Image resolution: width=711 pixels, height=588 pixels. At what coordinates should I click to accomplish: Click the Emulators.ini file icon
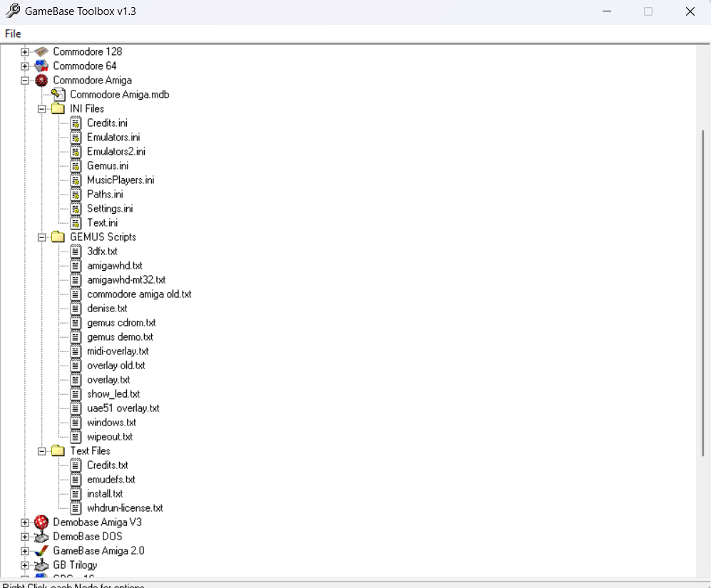tap(76, 138)
